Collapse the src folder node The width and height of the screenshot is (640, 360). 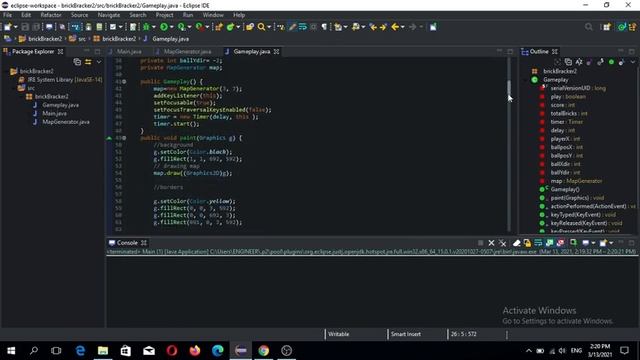14,88
